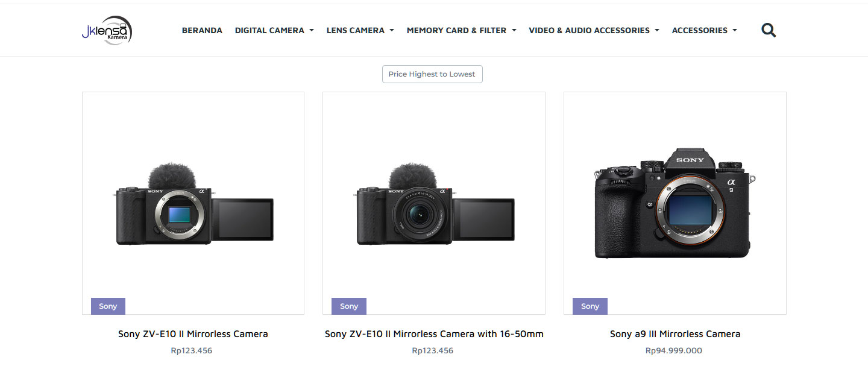The height and width of the screenshot is (369, 868).
Task: Click the Rp123.456 price under 16-50mm kit
Action: tap(433, 350)
